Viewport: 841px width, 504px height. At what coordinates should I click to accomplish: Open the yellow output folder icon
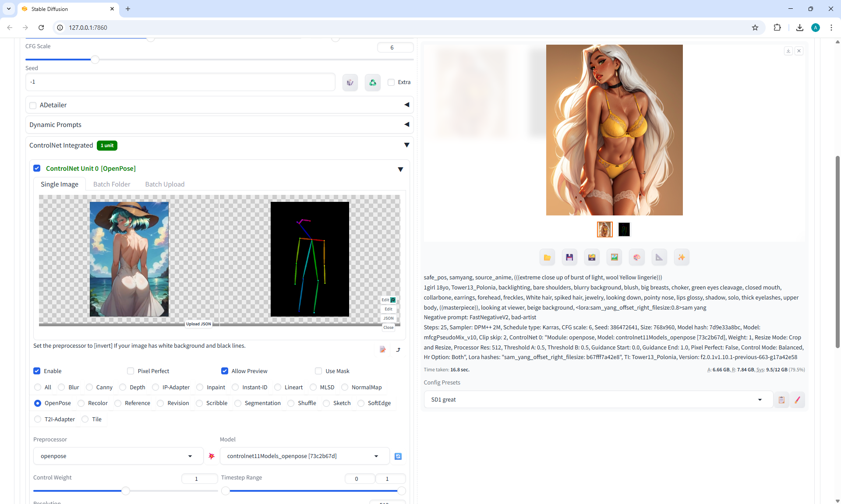(547, 257)
